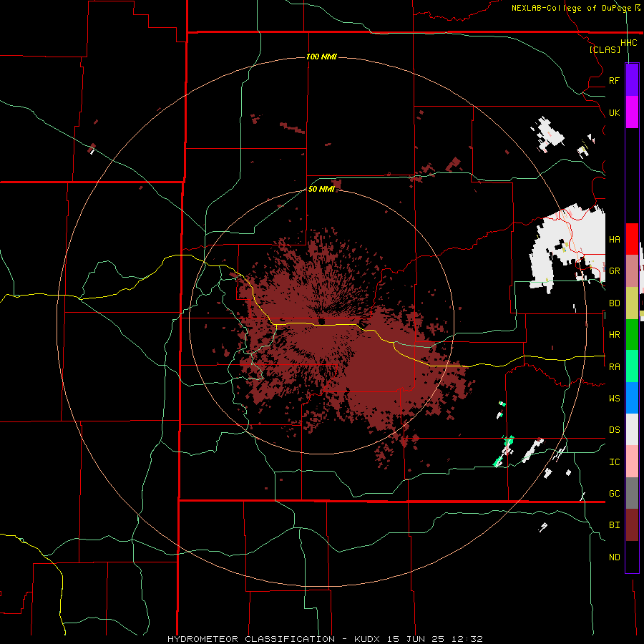Click the GR legend label

[x=614, y=271]
